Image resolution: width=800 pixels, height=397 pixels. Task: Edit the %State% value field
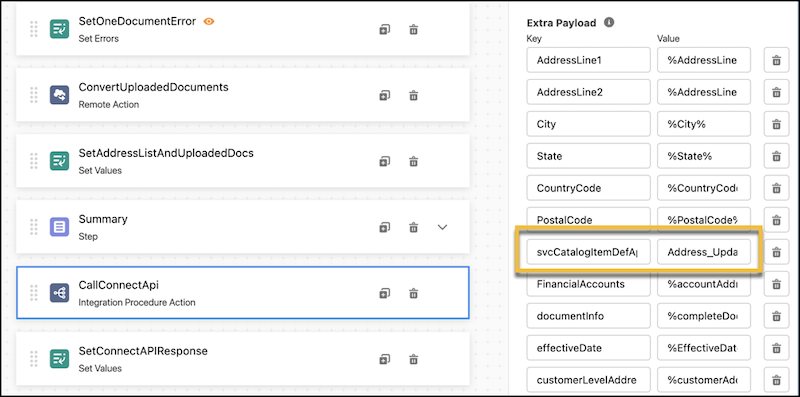704,156
